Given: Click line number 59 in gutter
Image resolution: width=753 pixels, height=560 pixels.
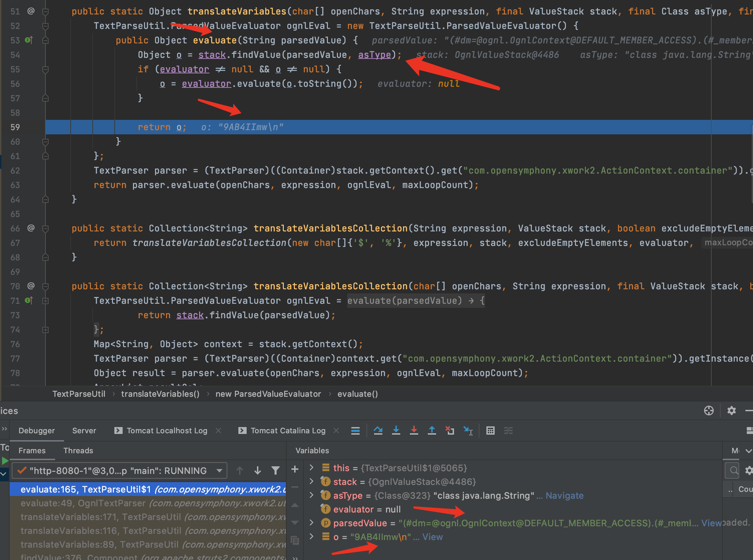Looking at the screenshot, I should point(15,127).
